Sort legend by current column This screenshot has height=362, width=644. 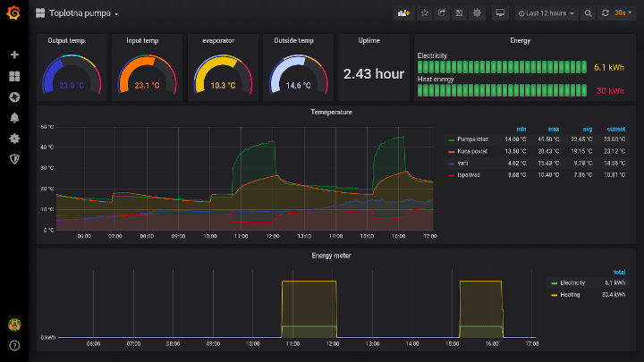point(616,129)
